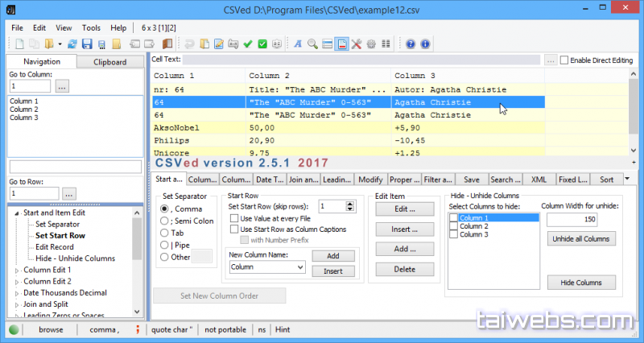The width and height of the screenshot is (644, 343).
Task: Select the Other separator radio button
Action: (164, 257)
